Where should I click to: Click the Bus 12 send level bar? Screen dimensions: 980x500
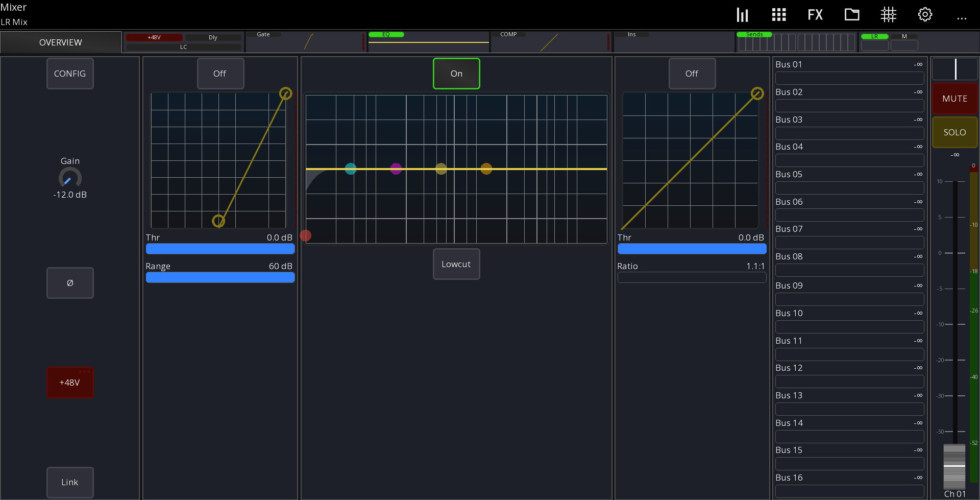[x=850, y=382]
